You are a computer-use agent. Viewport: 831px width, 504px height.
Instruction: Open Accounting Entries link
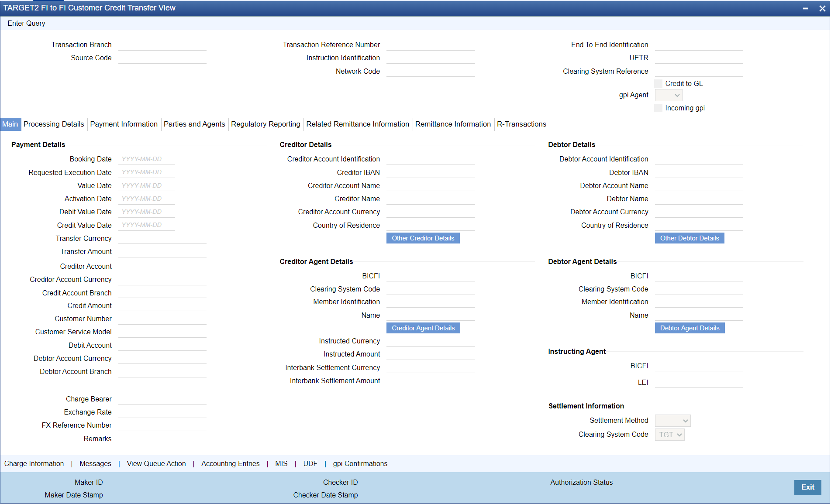231,464
